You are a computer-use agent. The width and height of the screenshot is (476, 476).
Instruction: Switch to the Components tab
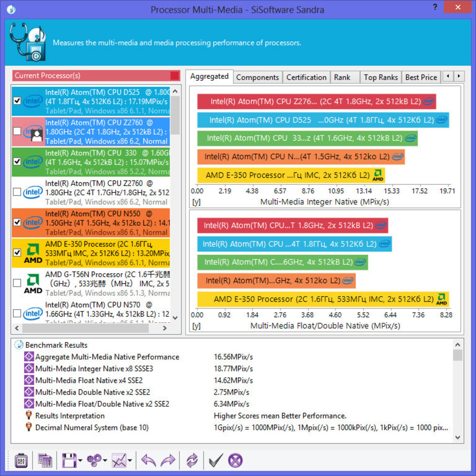[258, 77]
